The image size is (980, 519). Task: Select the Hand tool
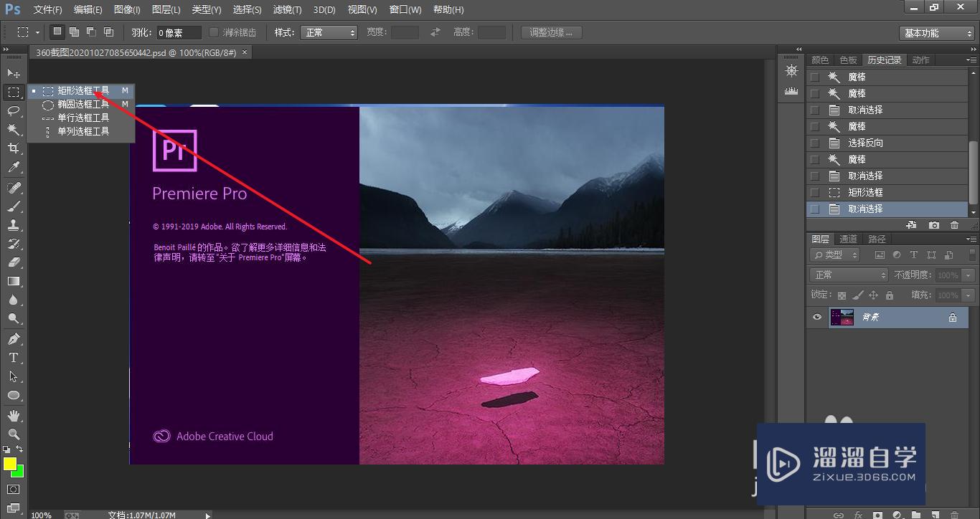pos(14,416)
